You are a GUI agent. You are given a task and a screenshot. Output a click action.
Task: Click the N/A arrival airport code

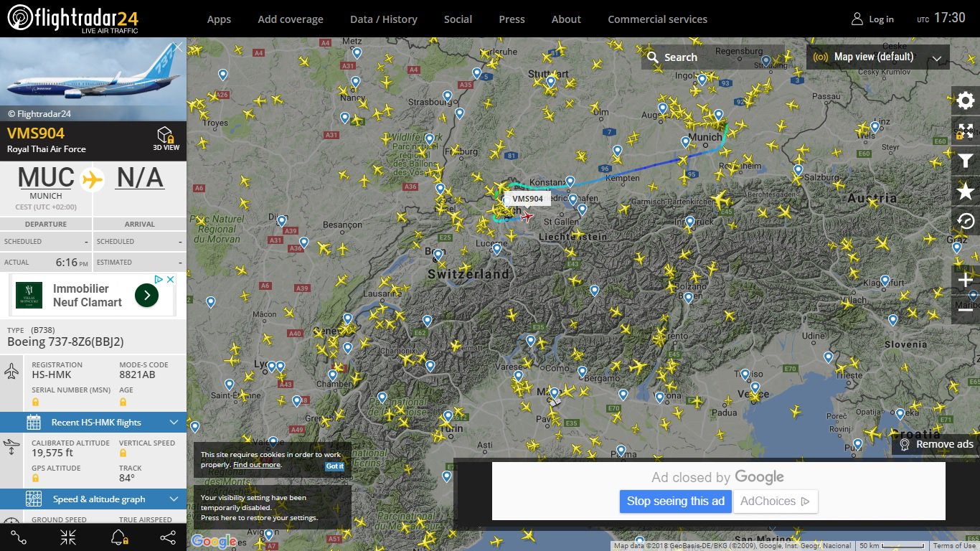140,177
